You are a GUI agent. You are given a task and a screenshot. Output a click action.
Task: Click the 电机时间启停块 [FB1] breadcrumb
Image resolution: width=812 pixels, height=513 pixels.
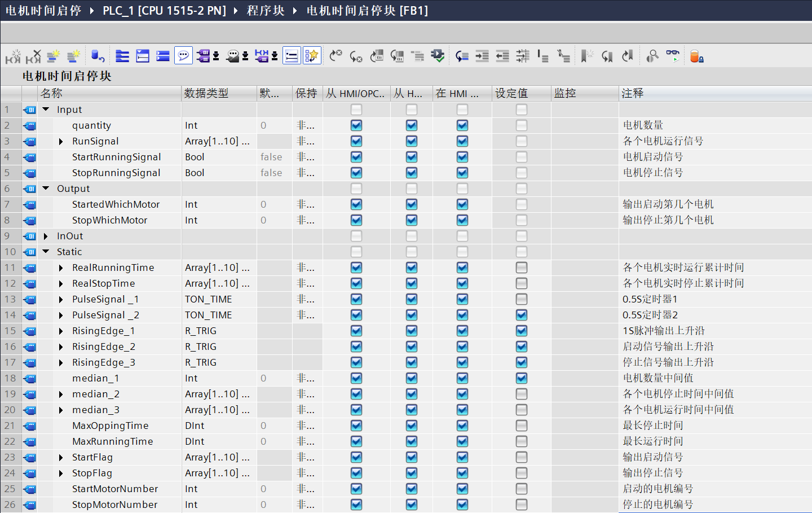click(x=368, y=11)
